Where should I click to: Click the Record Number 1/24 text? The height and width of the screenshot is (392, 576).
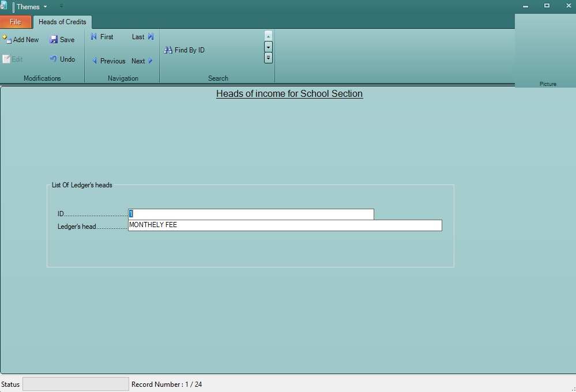(x=167, y=384)
